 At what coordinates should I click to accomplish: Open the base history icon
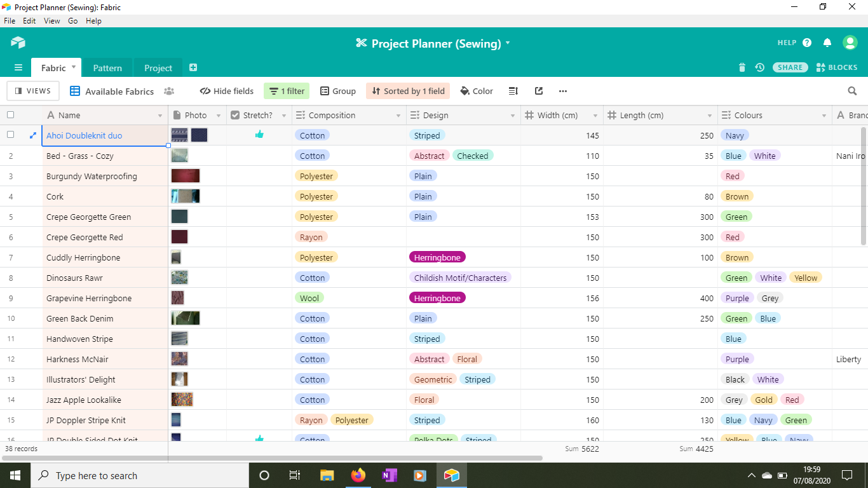tap(759, 67)
